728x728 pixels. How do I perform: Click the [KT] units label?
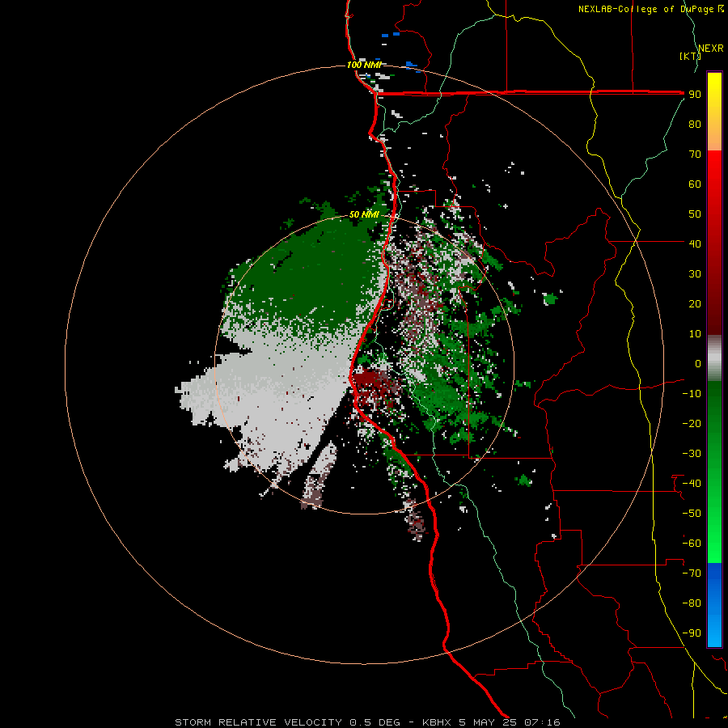coord(690,56)
